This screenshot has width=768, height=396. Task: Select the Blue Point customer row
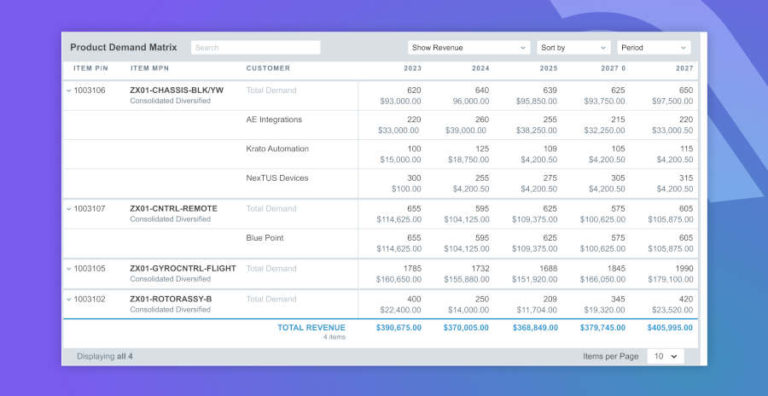(380, 244)
